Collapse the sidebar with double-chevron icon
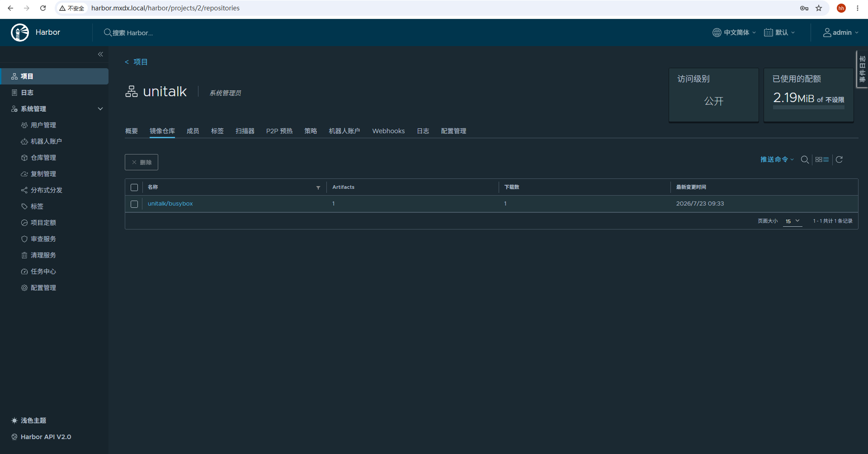Image resolution: width=868 pixels, height=454 pixels. click(x=100, y=54)
